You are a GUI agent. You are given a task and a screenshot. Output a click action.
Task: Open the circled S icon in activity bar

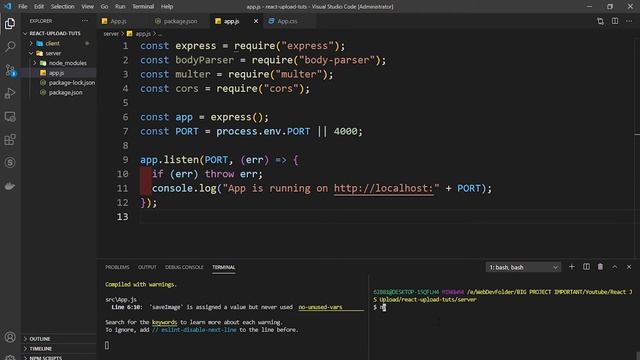point(10,163)
